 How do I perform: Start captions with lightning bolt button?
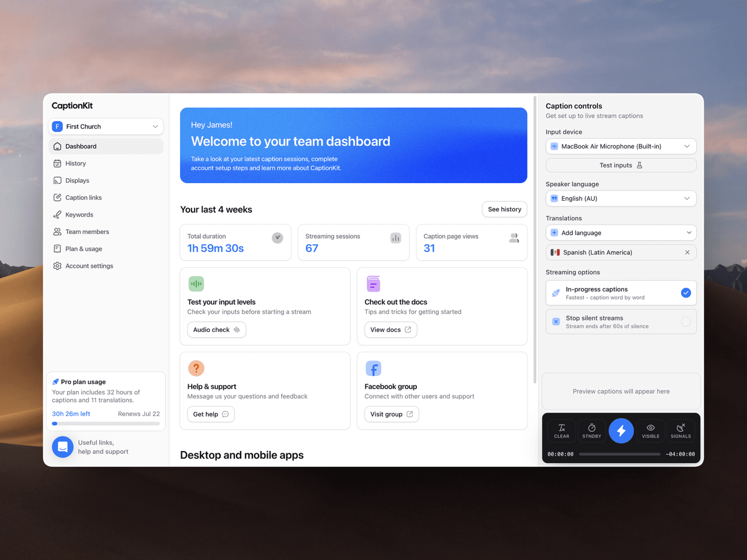(x=621, y=430)
